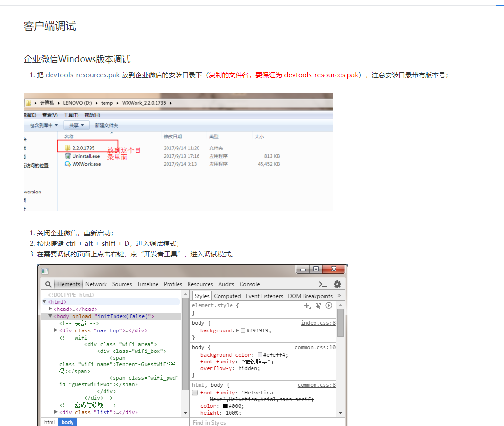Image resolution: width=504 pixels, height=426 pixels.
Task: Open the common.css:10 source link
Action: (x=315, y=347)
